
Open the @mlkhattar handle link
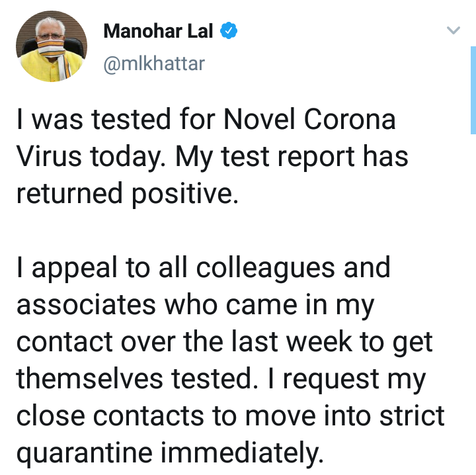tap(154, 64)
